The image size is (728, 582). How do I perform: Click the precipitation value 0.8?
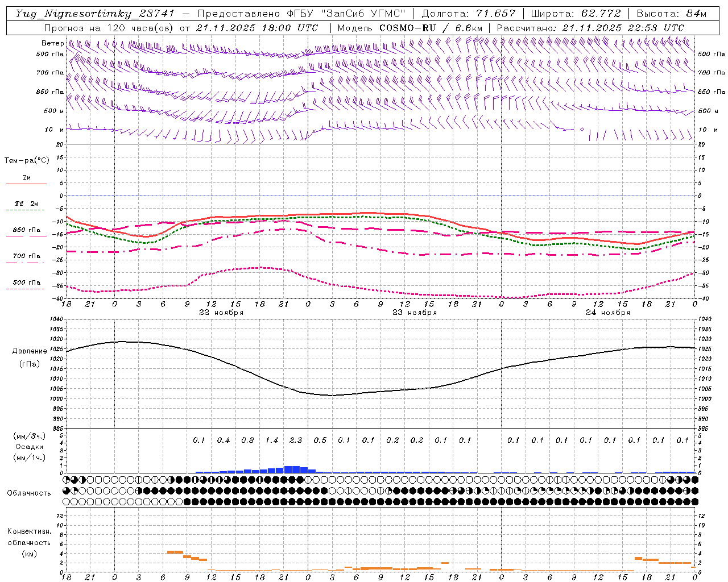click(247, 440)
